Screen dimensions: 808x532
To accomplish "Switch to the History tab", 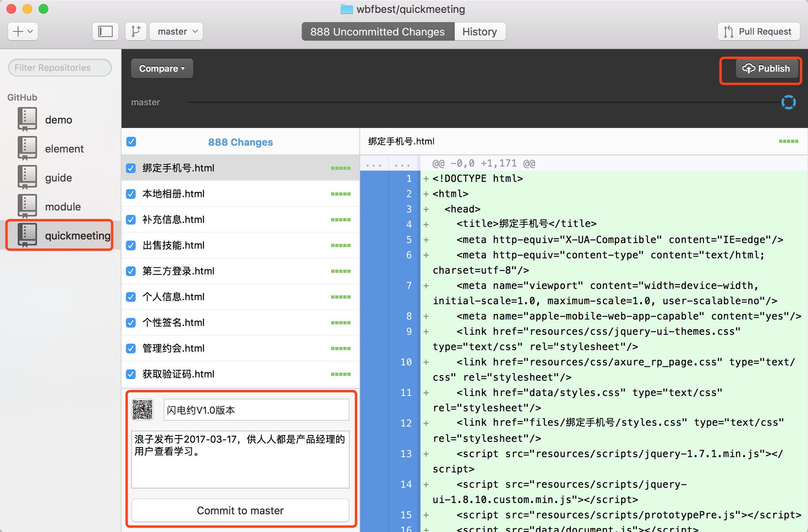I will 480,31.
